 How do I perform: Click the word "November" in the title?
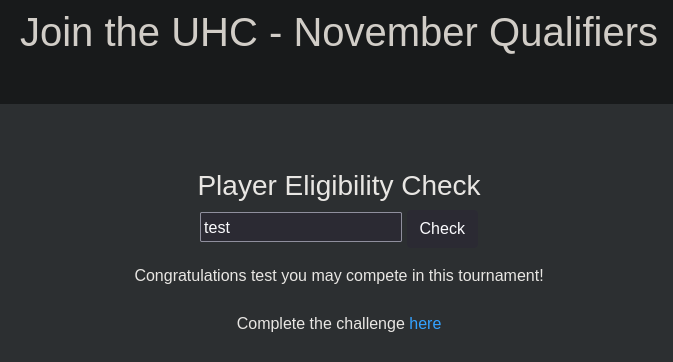[385, 33]
